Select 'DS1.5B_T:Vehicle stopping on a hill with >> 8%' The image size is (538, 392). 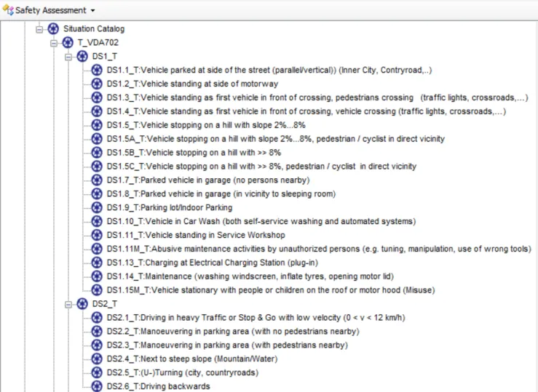pos(194,153)
